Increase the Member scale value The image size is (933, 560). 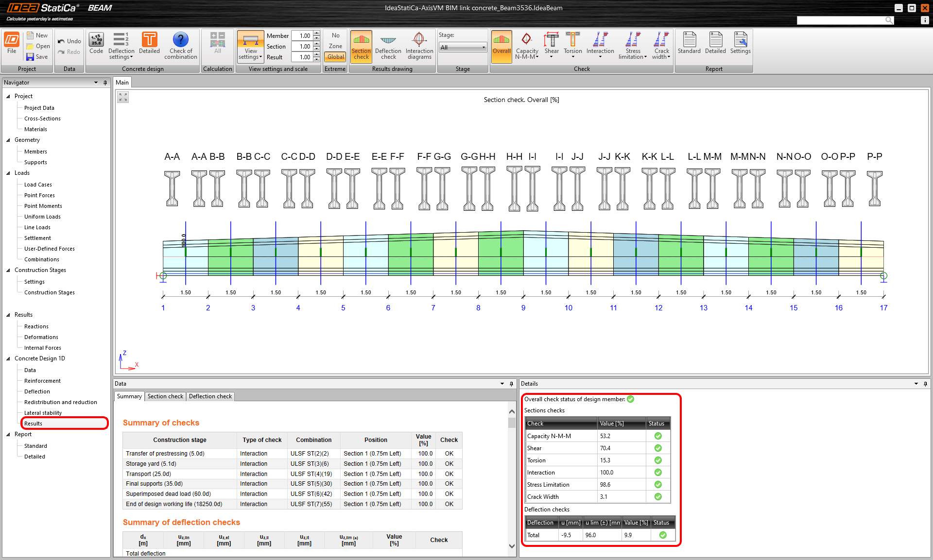pos(317,33)
